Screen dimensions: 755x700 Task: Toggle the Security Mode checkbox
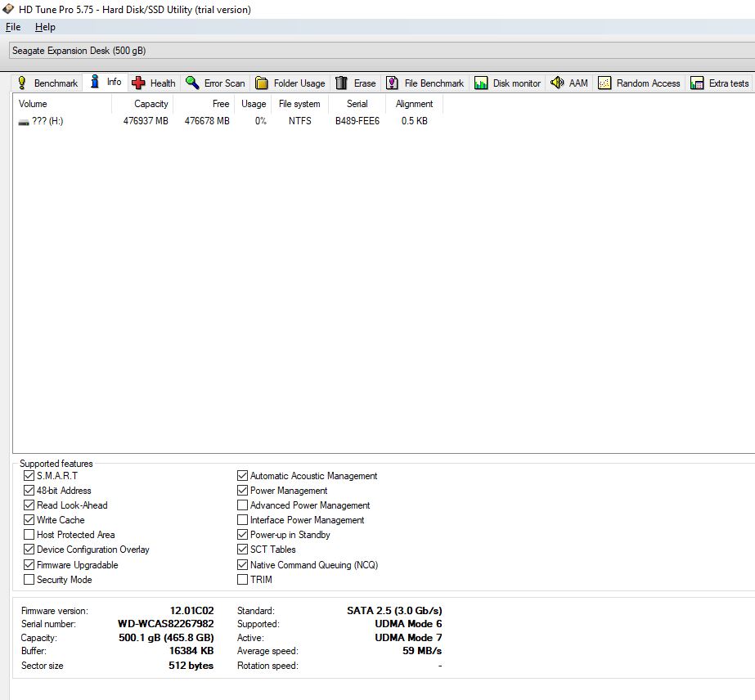[29, 580]
